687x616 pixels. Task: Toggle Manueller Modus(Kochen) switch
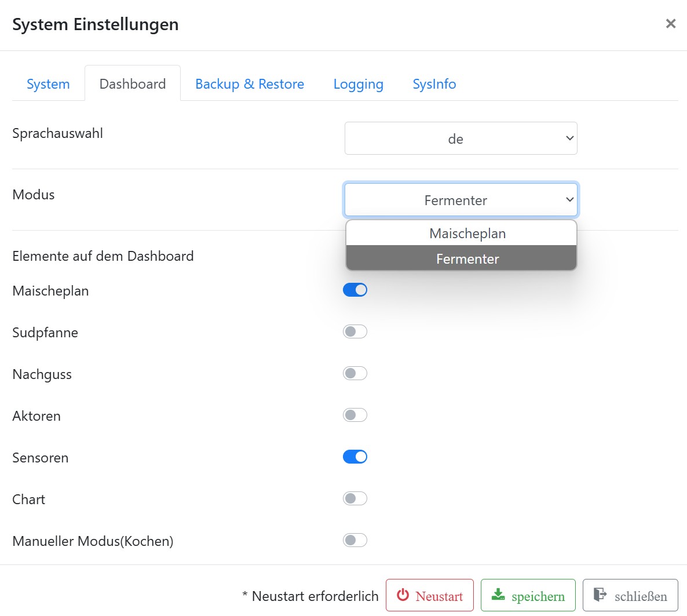point(355,540)
